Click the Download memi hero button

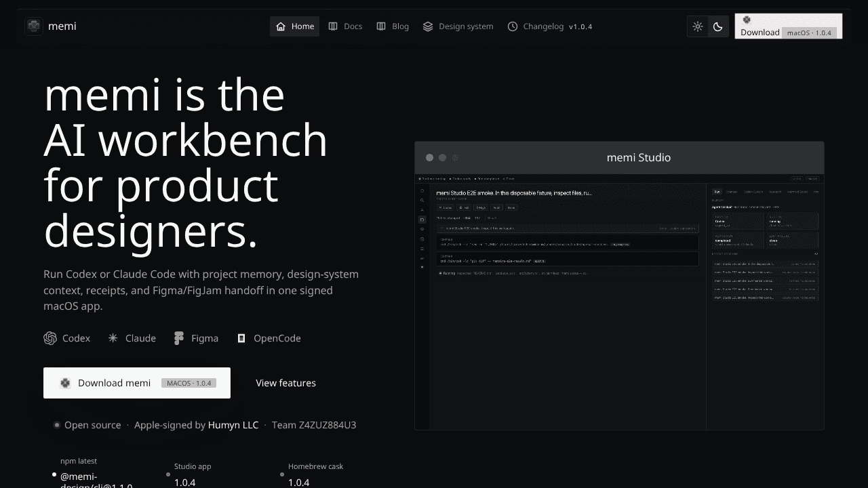(x=137, y=383)
